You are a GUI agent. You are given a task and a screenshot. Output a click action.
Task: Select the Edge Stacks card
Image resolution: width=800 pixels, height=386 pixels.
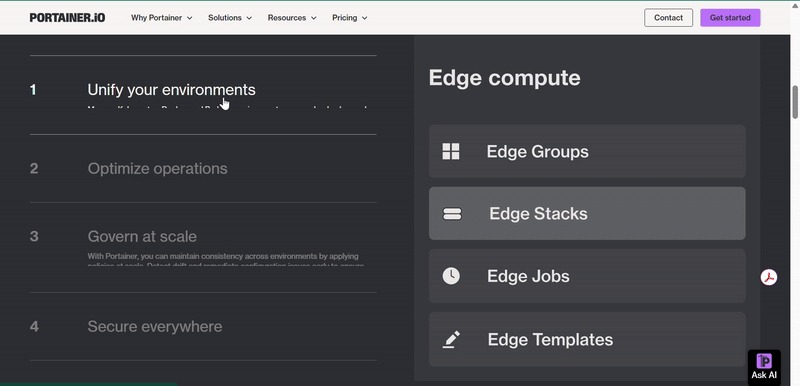587,214
